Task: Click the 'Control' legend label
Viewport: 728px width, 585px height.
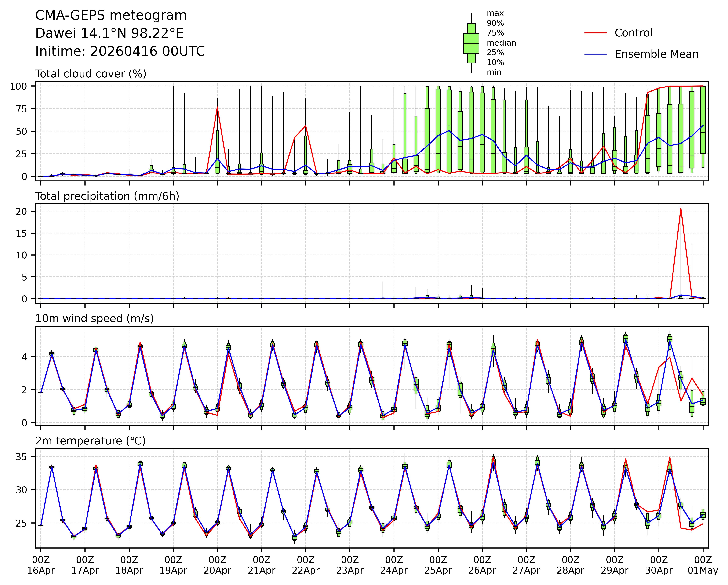Action: pyautogui.click(x=633, y=33)
